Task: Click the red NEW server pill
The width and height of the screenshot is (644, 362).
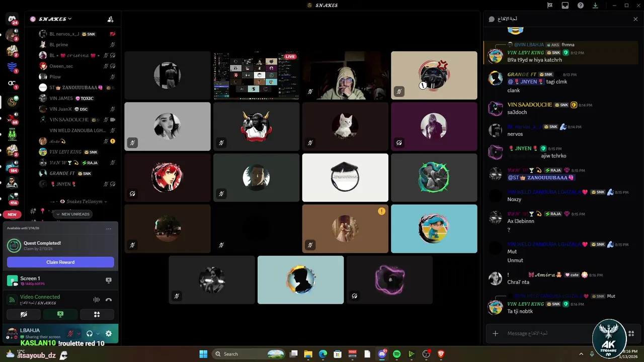Action: click(x=12, y=214)
